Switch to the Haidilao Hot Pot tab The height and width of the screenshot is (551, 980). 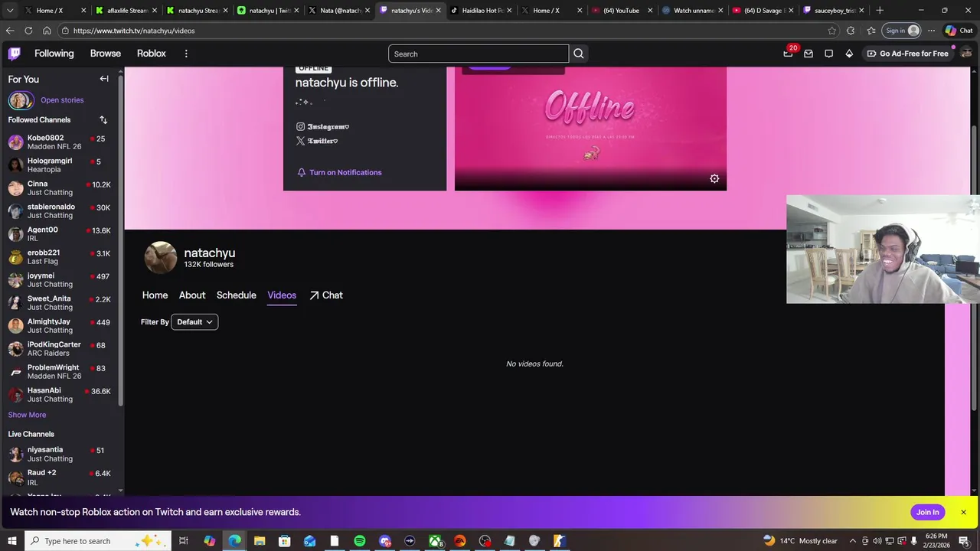pyautogui.click(x=482, y=11)
